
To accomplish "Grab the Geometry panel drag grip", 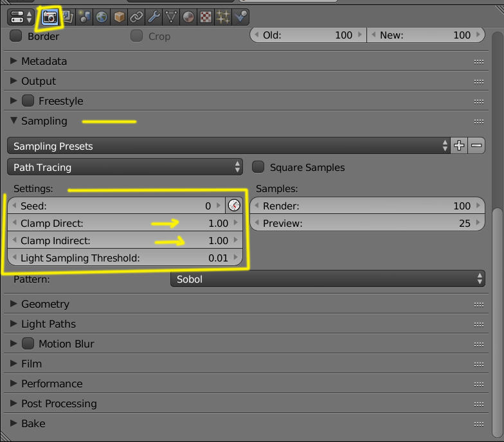I will tap(478, 305).
